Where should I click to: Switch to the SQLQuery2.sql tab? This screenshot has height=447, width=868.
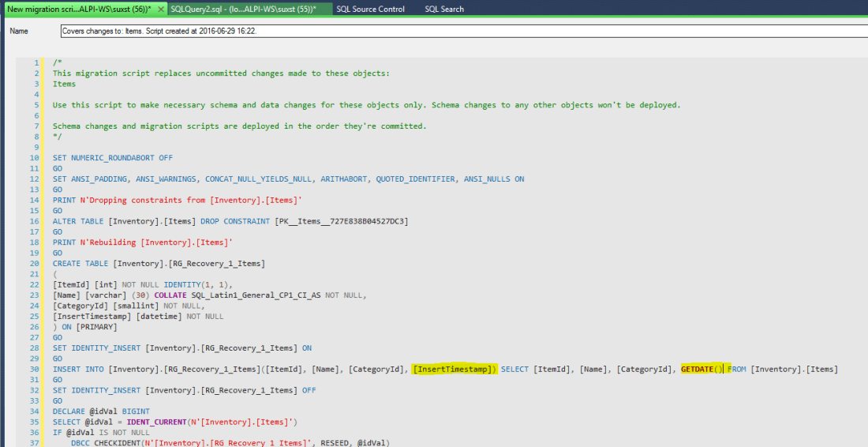coord(242,9)
